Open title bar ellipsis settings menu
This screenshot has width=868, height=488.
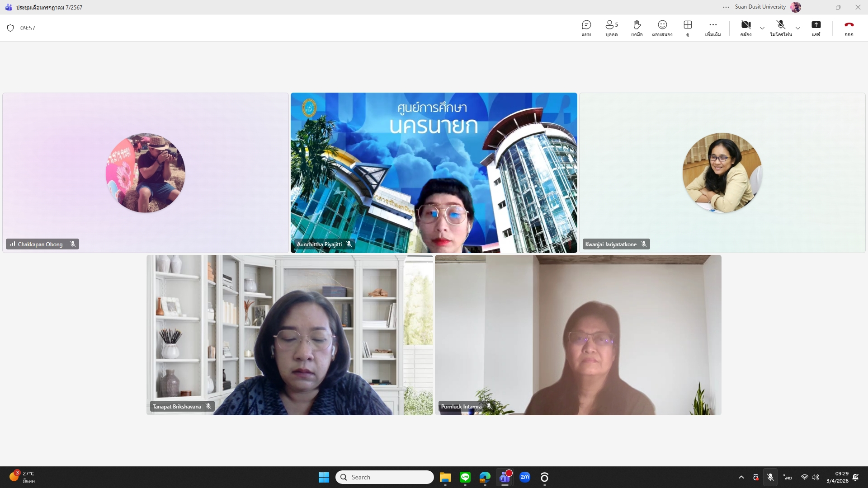coord(726,7)
